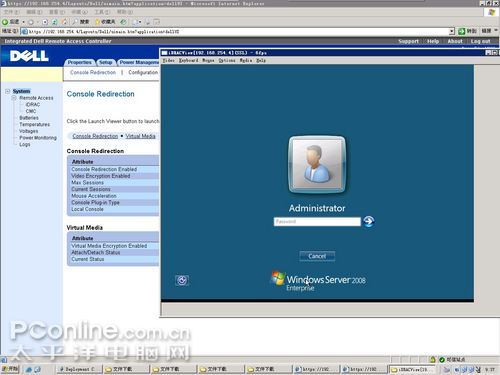Click the Administrator user picture tile

[x=317, y=165]
